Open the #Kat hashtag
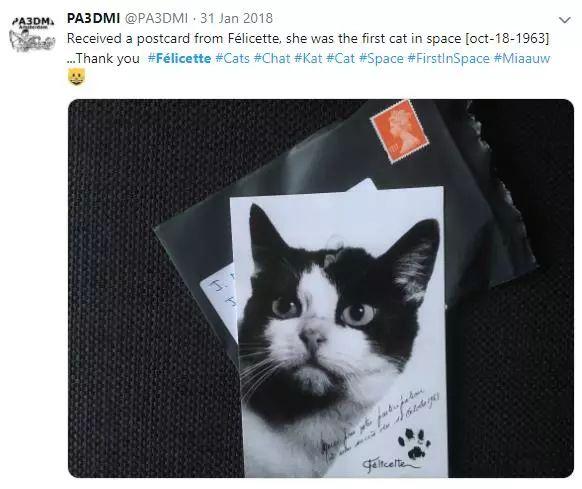This screenshot has width=582, height=489. tap(308, 58)
